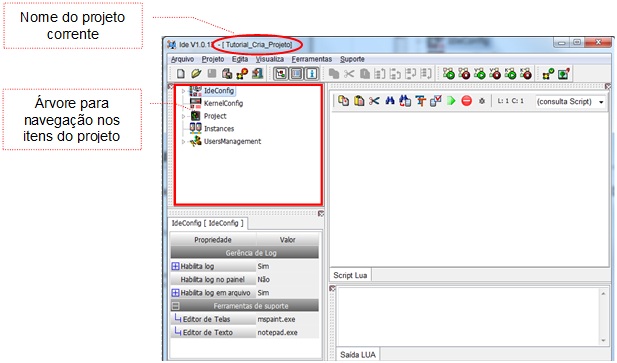617x363 pixels.
Task: Select the Instances tree item
Action: pos(219,129)
